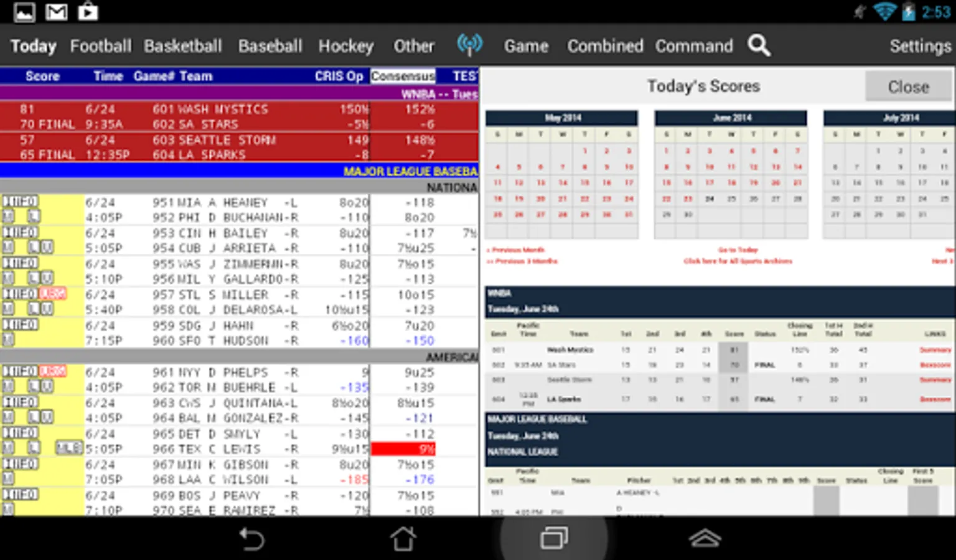The height and width of the screenshot is (560, 956).
Task: Open the All Sports Archives link
Action: (738, 261)
